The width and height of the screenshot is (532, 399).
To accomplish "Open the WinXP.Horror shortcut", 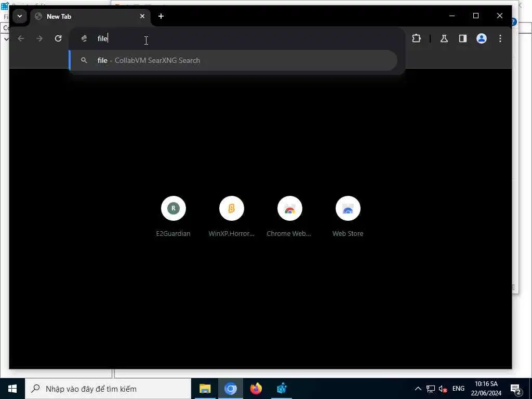I will [x=231, y=217].
